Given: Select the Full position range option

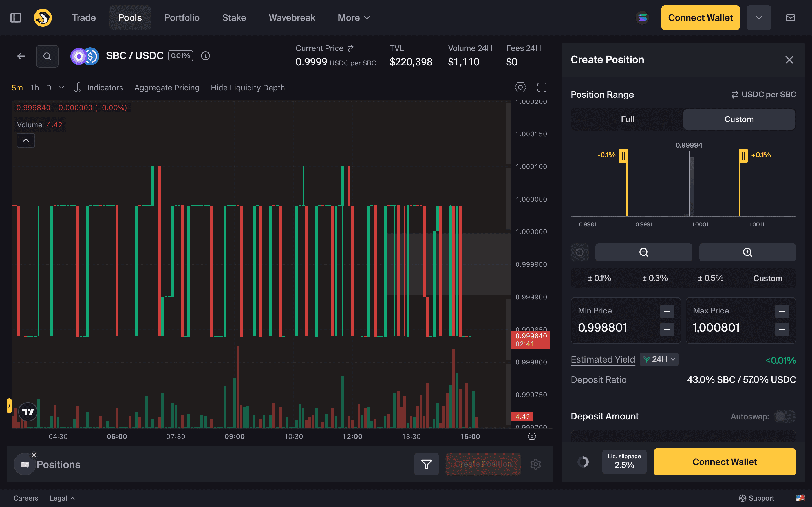Looking at the screenshot, I should 627,119.
